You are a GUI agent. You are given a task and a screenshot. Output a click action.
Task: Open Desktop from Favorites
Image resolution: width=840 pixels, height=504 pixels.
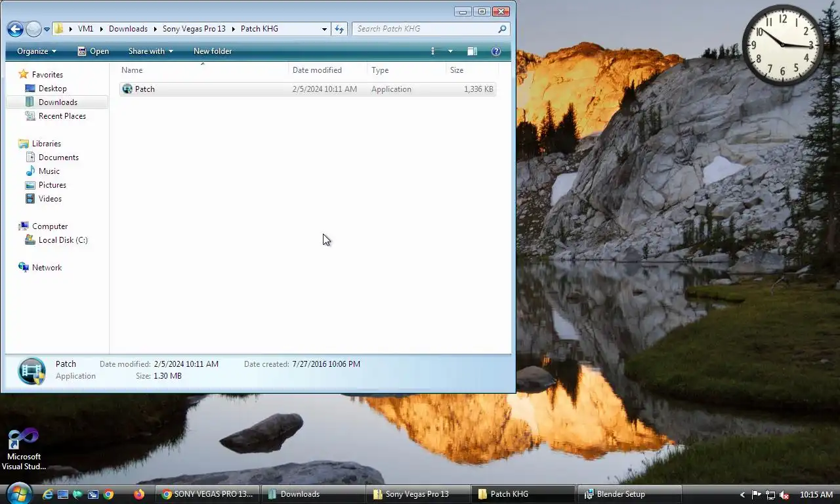coord(52,89)
